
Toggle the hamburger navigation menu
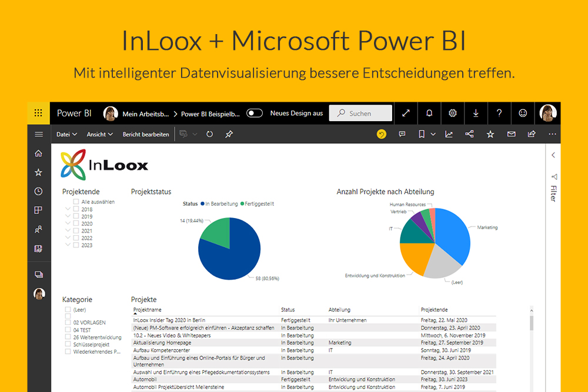(39, 134)
